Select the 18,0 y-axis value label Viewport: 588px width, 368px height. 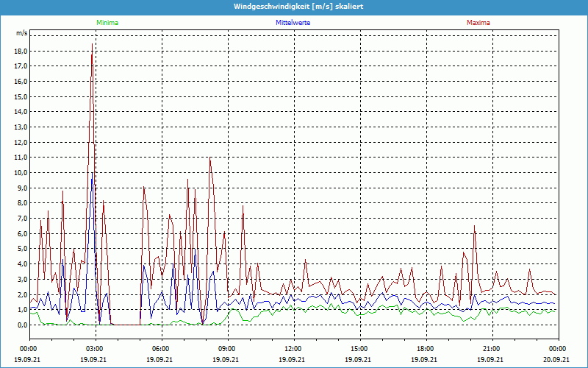pyautogui.click(x=21, y=51)
